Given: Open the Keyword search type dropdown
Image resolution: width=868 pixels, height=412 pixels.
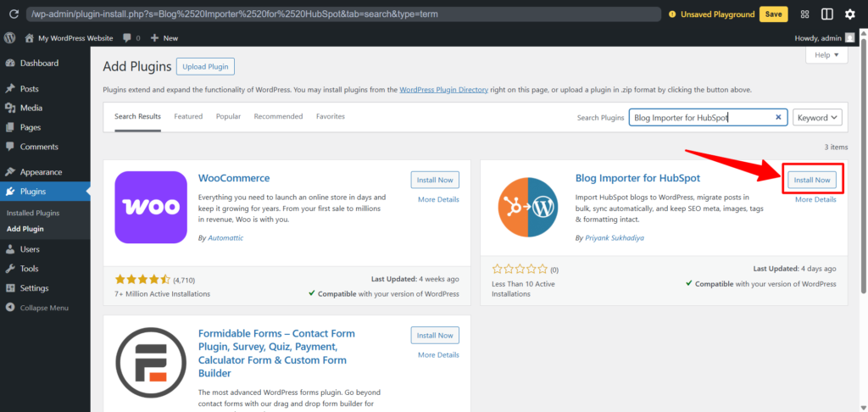Looking at the screenshot, I should [x=817, y=118].
